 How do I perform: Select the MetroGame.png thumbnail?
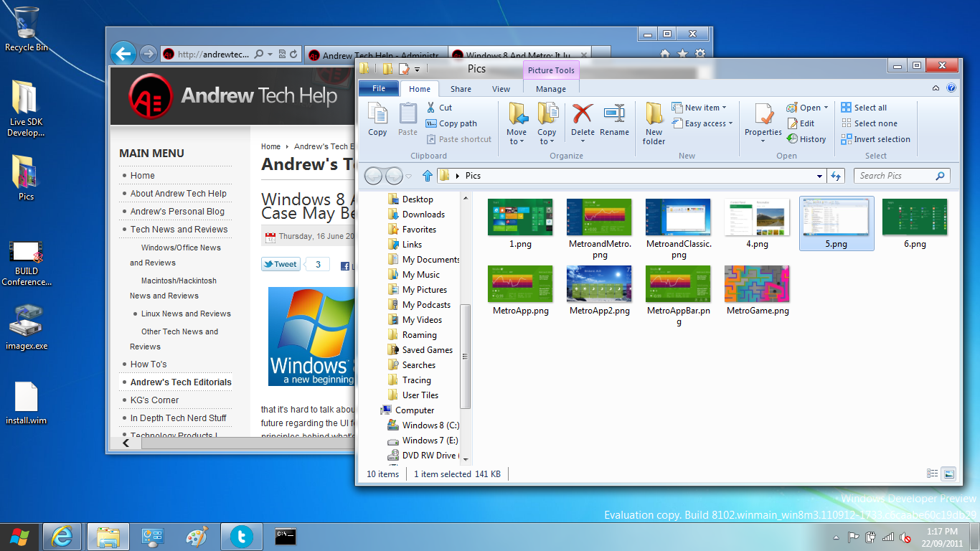coord(757,291)
